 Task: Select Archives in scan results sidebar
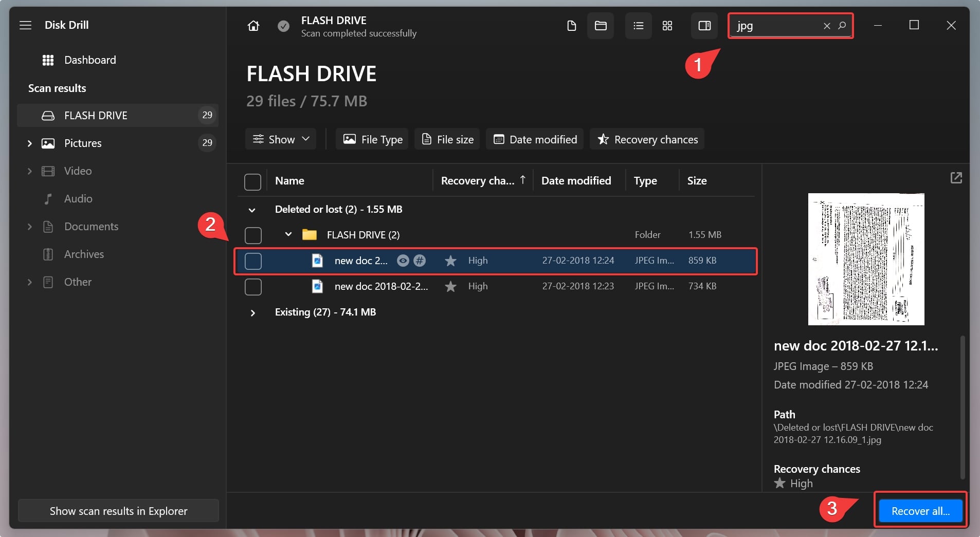84,254
